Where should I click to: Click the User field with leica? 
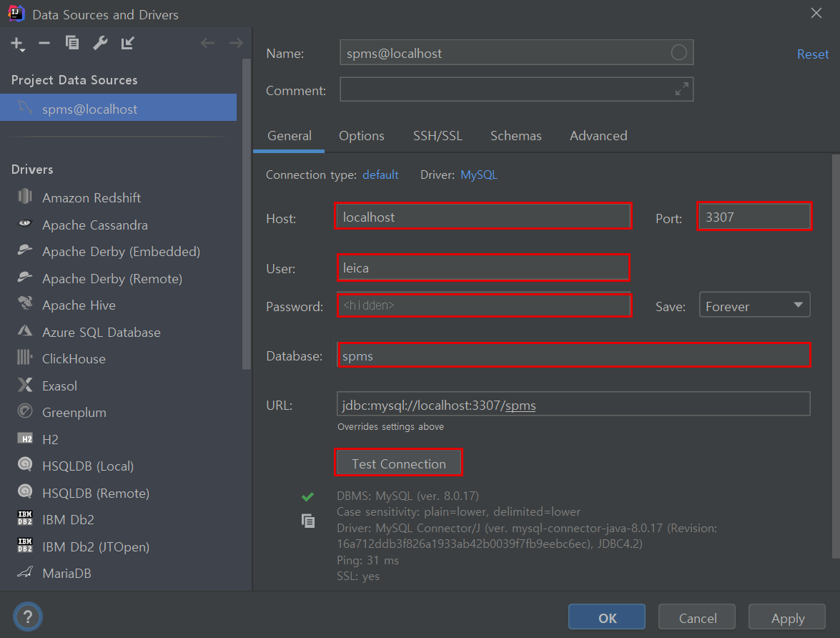point(483,268)
